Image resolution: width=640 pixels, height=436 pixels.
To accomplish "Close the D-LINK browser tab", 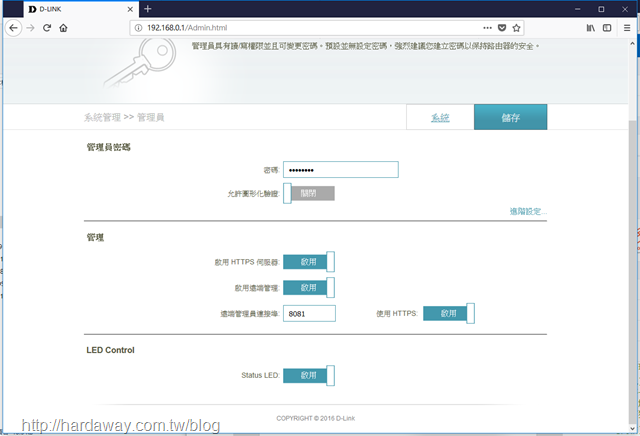I will tap(130, 9).
